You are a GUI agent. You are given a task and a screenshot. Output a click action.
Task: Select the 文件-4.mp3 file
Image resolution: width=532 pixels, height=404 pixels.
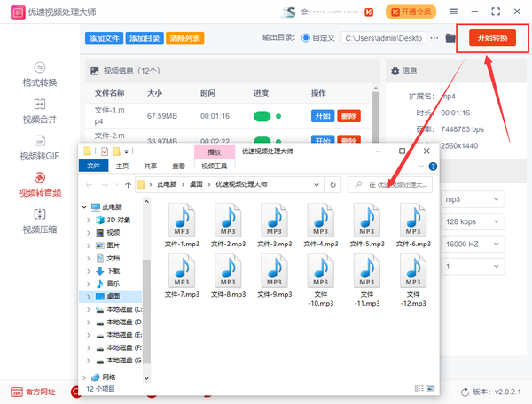click(321, 225)
